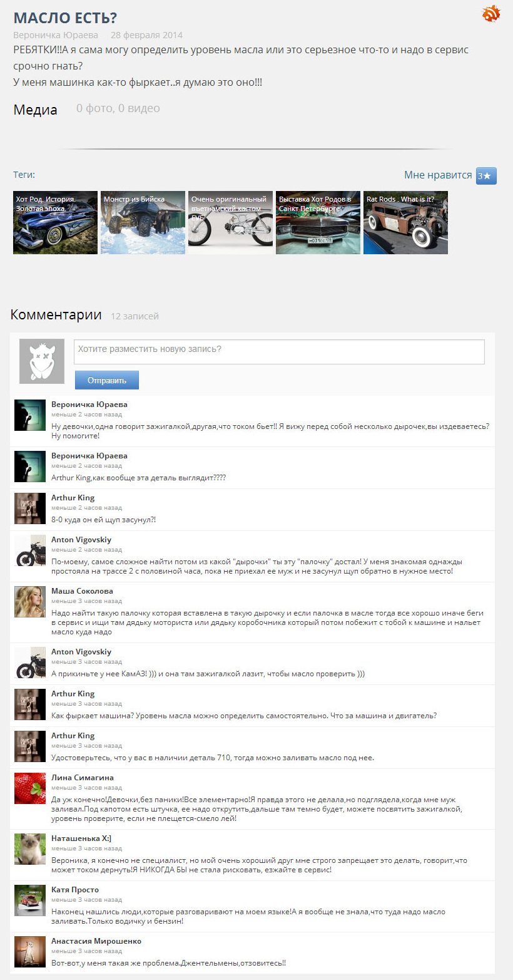
Task: Open Arthur King's name in 710 comment
Action: tap(73, 735)
